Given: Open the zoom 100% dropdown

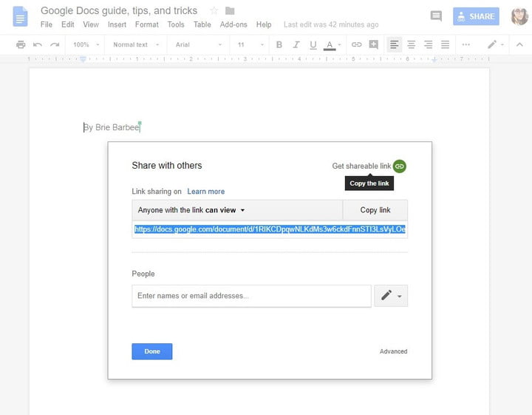Looking at the screenshot, I should pos(86,44).
